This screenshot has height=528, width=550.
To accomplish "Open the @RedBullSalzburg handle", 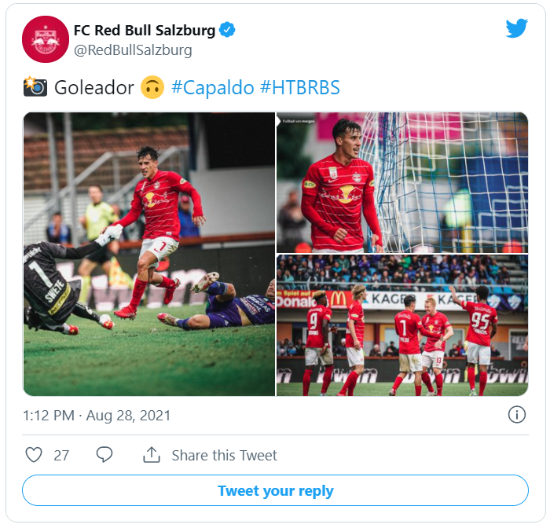I will tap(133, 50).
